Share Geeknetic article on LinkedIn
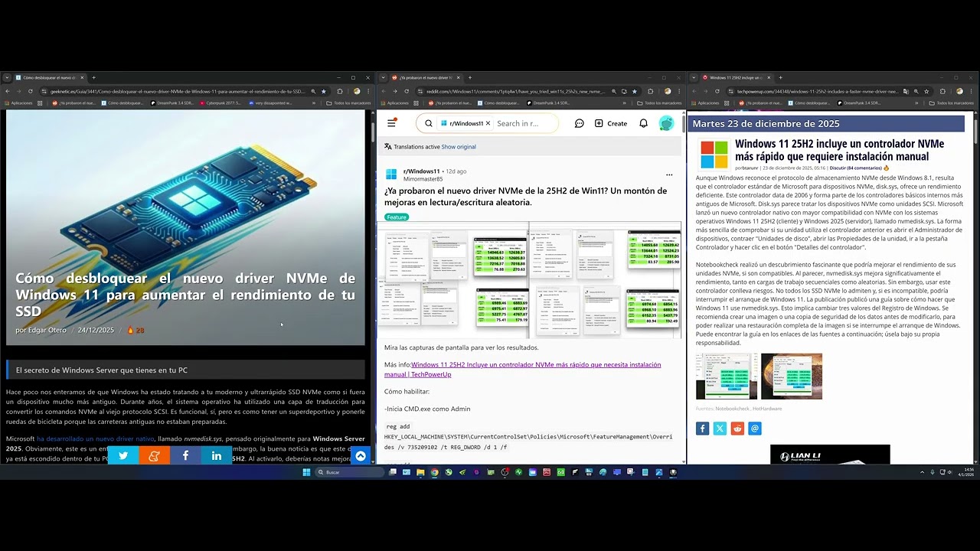The image size is (980, 551). click(x=217, y=455)
